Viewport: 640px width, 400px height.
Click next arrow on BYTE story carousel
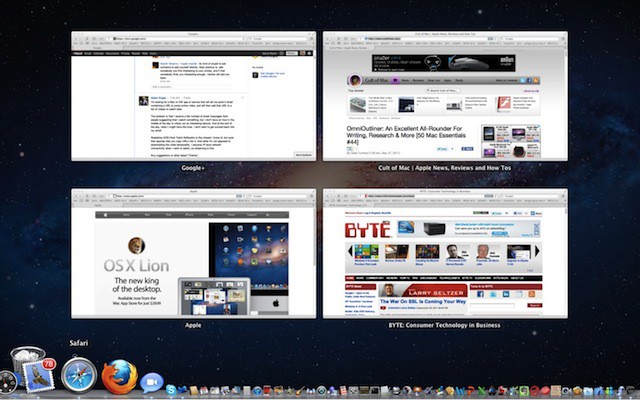tap(537, 251)
